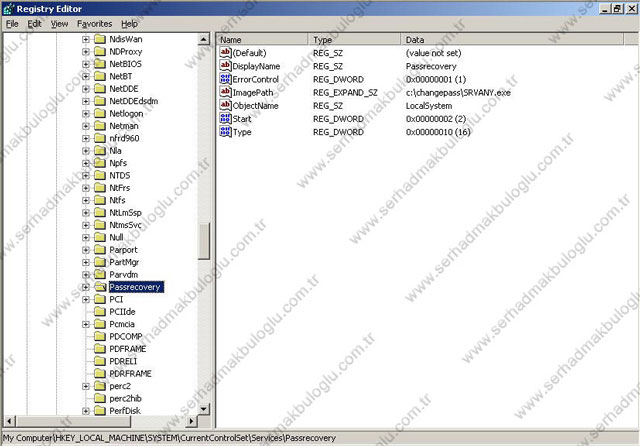Click the Parvdm folder icon
The height and width of the screenshot is (446, 640).
pos(100,274)
